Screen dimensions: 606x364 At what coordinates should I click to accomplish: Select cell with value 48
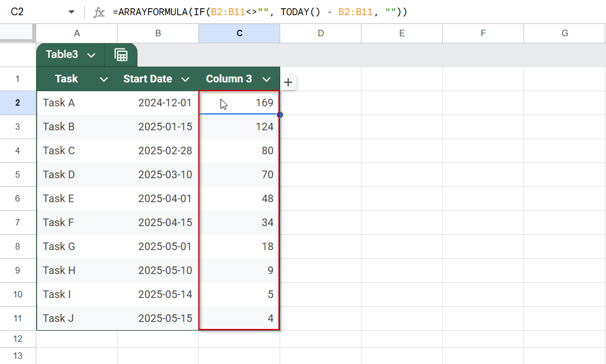click(x=239, y=199)
